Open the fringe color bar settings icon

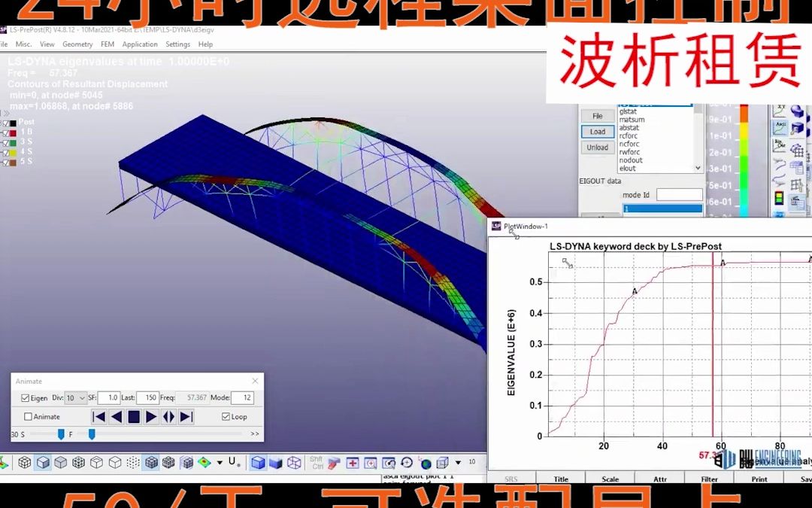pyautogui.click(x=779, y=198)
